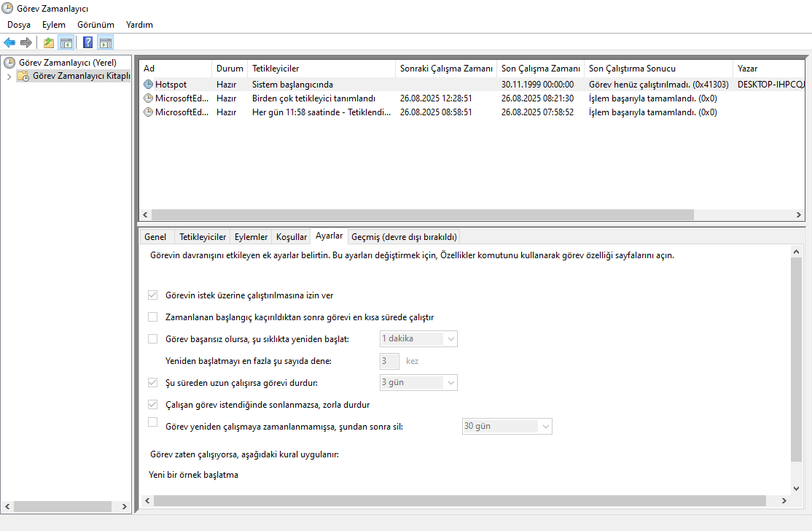Click up arrow of settings pane vertical scrollbar

[796, 251]
